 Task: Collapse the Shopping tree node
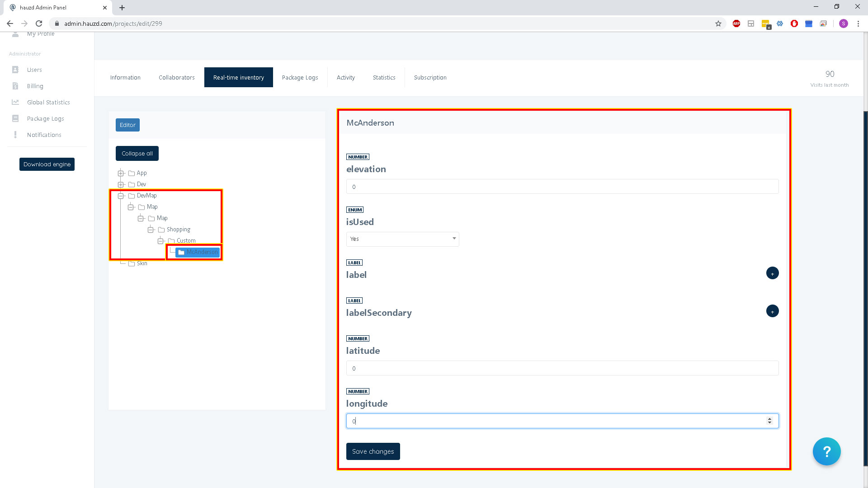[151, 230]
